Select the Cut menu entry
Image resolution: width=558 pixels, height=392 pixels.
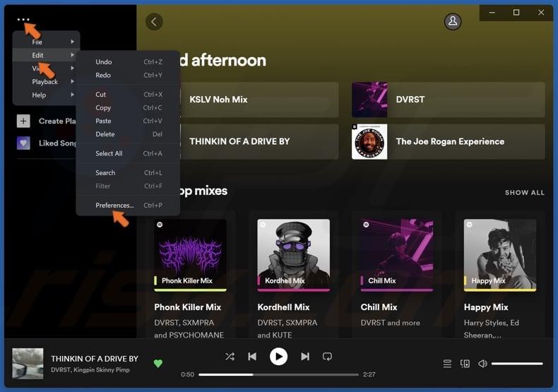tap(129, 94)
